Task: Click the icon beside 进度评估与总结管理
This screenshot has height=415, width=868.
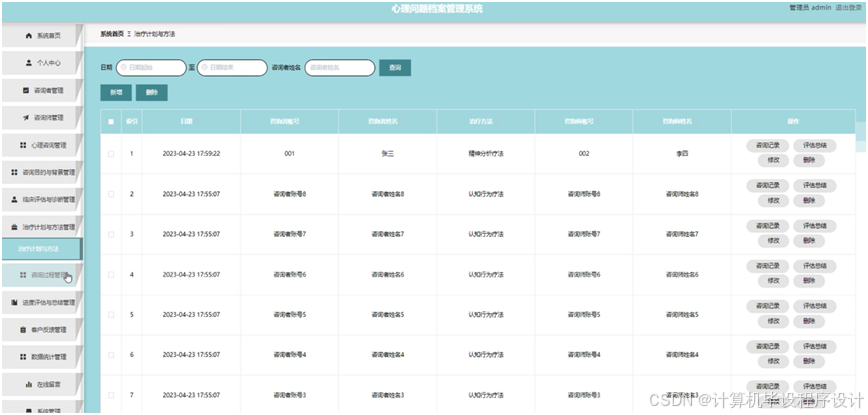Action: pyautogui.click(x=14, y=303)
